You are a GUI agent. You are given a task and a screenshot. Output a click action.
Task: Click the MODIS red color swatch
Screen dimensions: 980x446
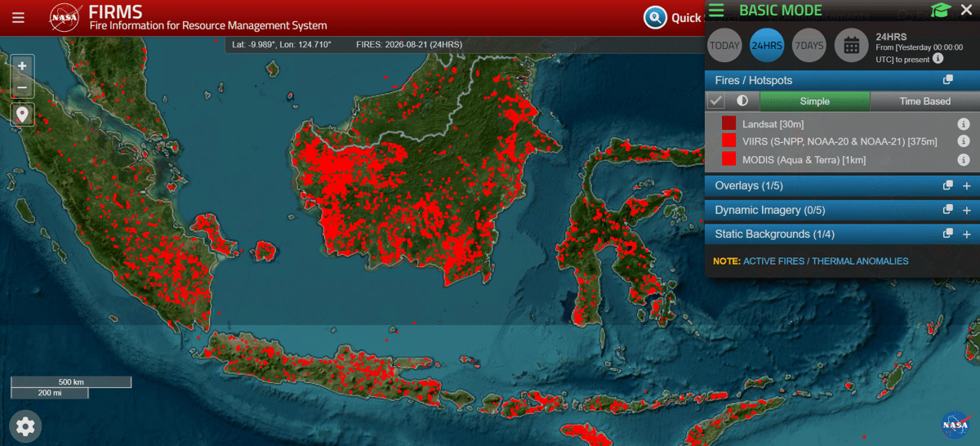729,159
